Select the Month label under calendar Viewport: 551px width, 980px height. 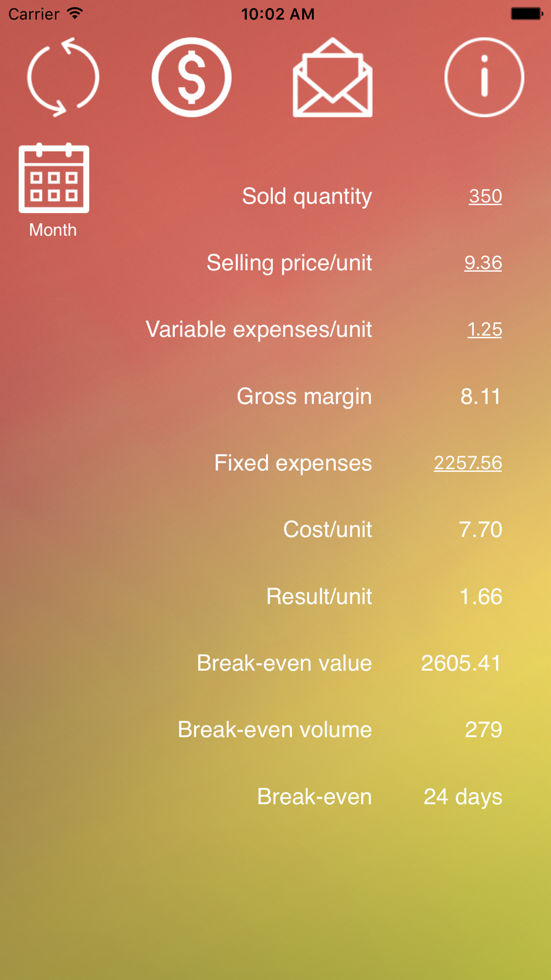(53, 230)
